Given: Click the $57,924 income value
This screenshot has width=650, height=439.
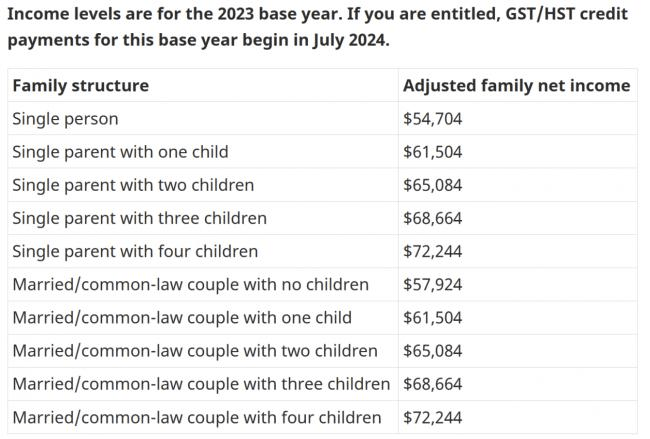Looking at the screenshot, I should click(x=432, y=285).
